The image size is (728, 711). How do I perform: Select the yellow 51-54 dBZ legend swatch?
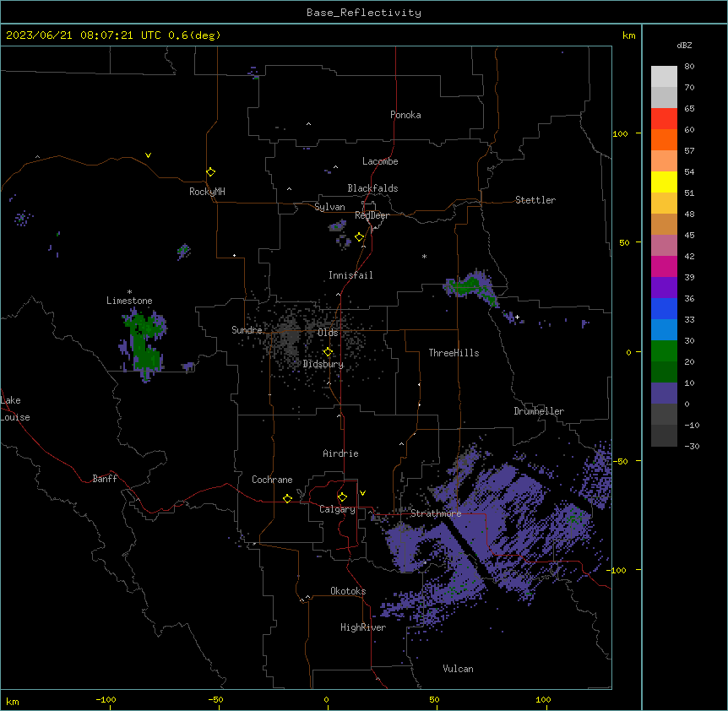(x=664, y=182)
